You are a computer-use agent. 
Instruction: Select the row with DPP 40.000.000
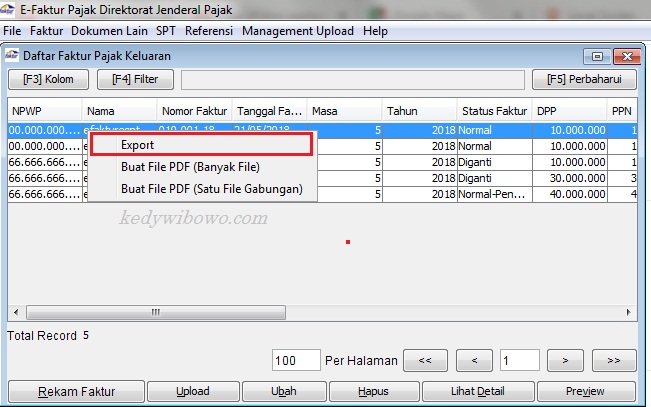click(322, 194)
